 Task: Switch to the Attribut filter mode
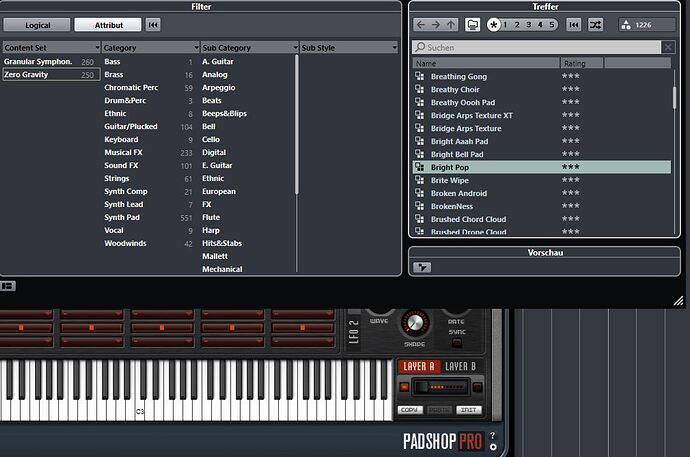pos(108,25)
